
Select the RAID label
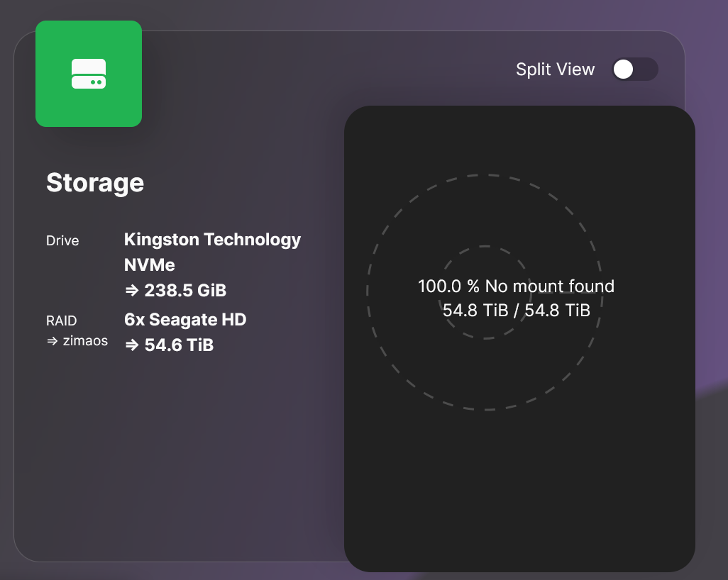point(61,321)
